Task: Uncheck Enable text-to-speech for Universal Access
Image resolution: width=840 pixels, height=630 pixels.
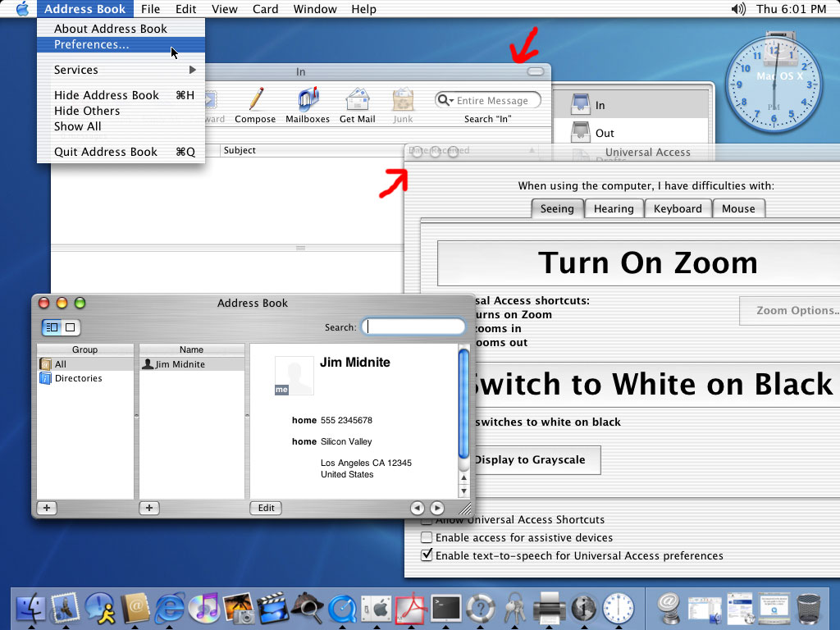Action: pos(427,555)
